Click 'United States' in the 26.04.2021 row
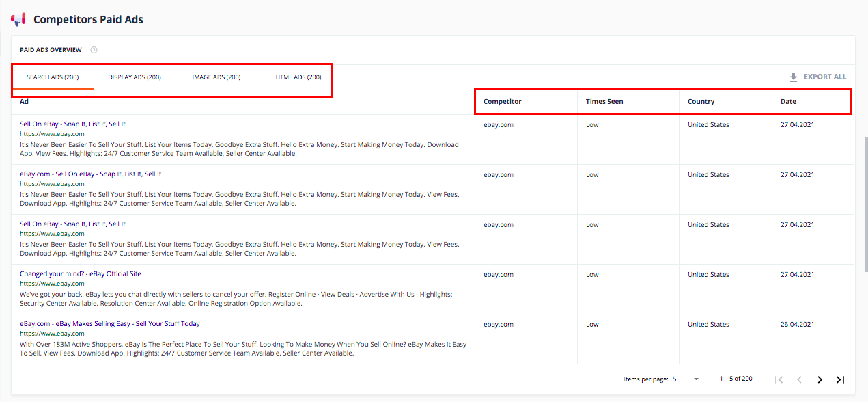The image size is (868, 402). (x=708, y=324)
